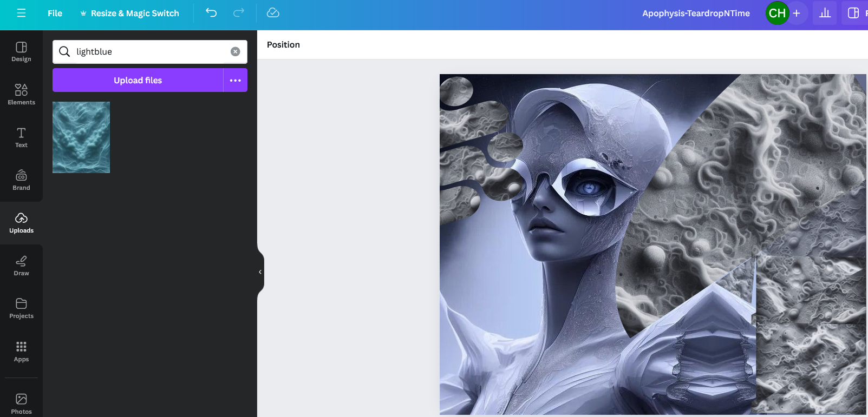Add collaborators with plus icon
Image resolution: width=868 pixels, height=417 pixels.
[797, 13]
